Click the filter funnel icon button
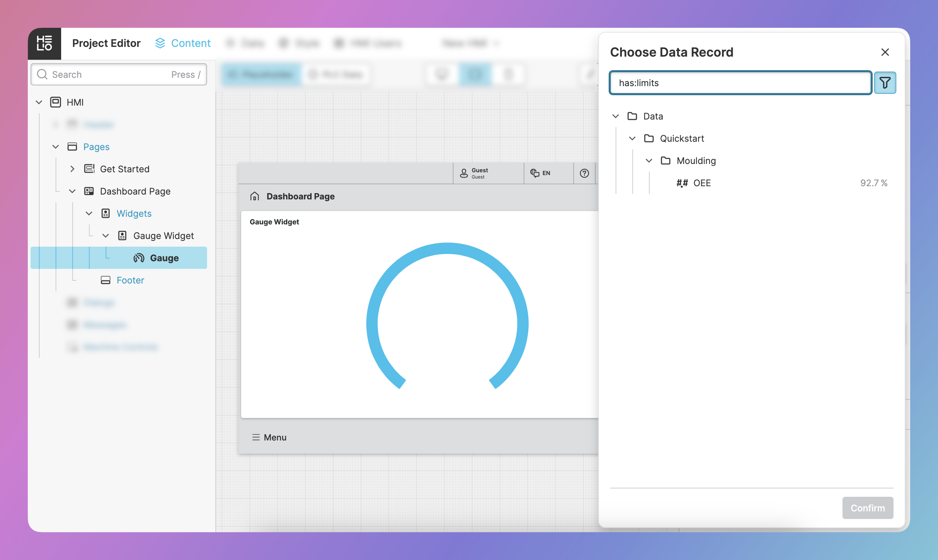Image resolution: width=938 pixels, height=560 pixels. pos(885,83)
